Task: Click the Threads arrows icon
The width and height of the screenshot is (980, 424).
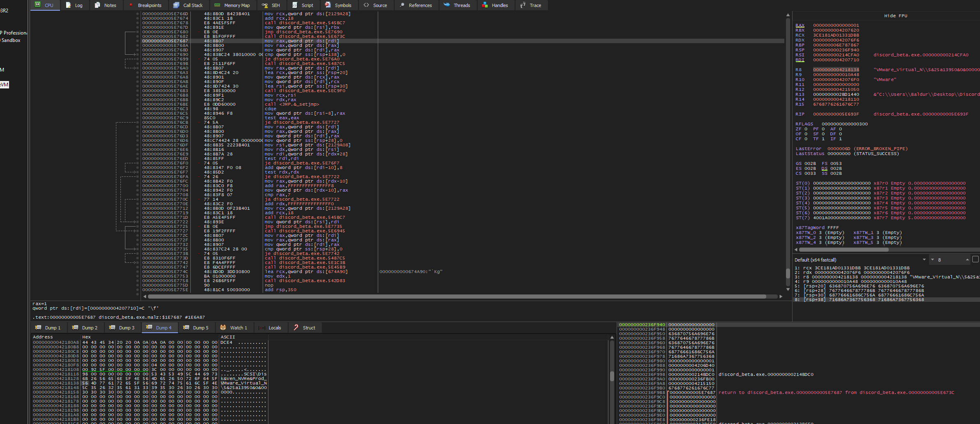Action: (447, 5)
